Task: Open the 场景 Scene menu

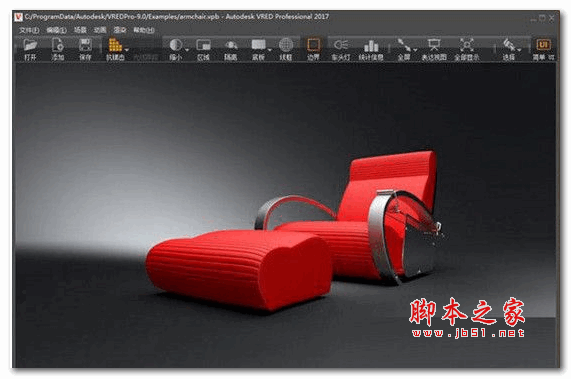Action: (x=80, y=30)
